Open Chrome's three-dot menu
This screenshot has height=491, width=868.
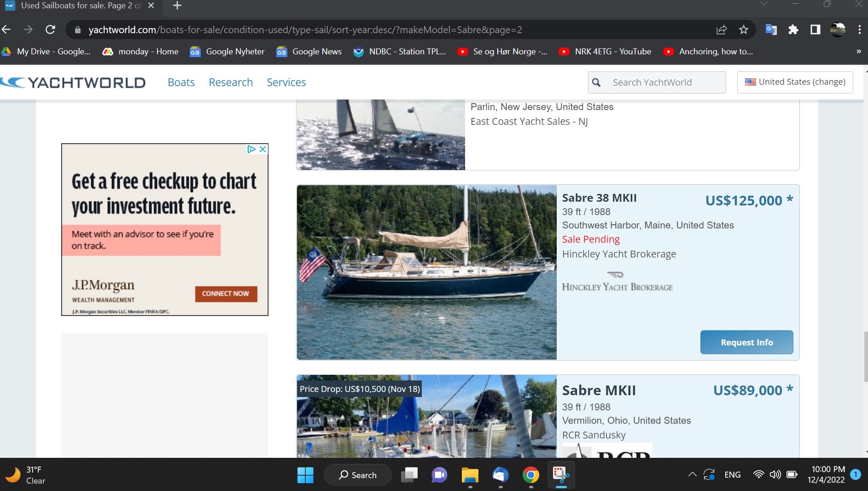point(859,30)
